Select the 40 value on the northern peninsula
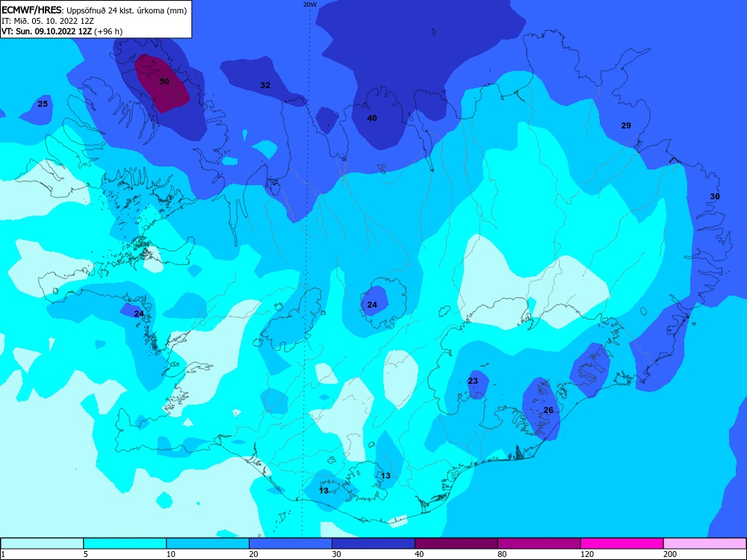Screen dimensions: 747x560 pos(372,118)
